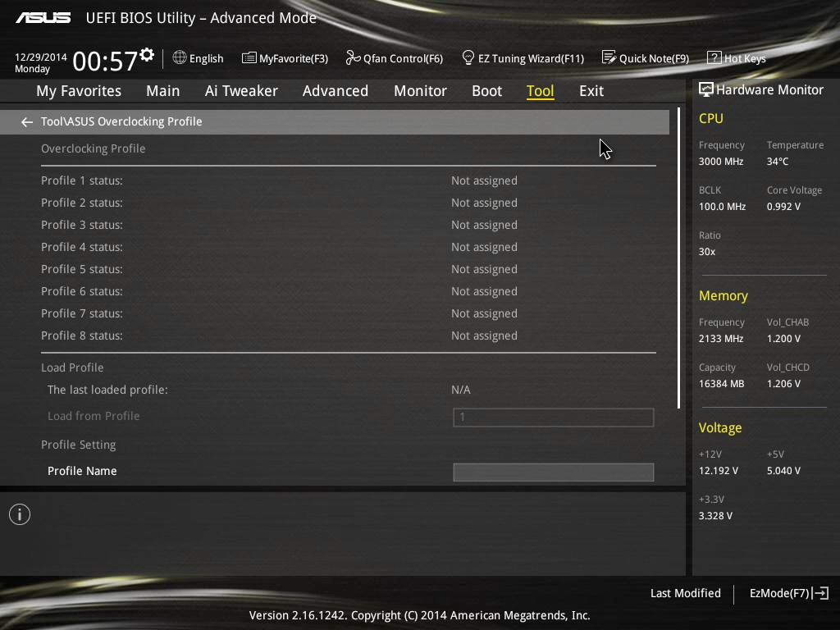Select Profile 5 status row
The height and width of the screenshot is (630, 840).
[348, 269]
